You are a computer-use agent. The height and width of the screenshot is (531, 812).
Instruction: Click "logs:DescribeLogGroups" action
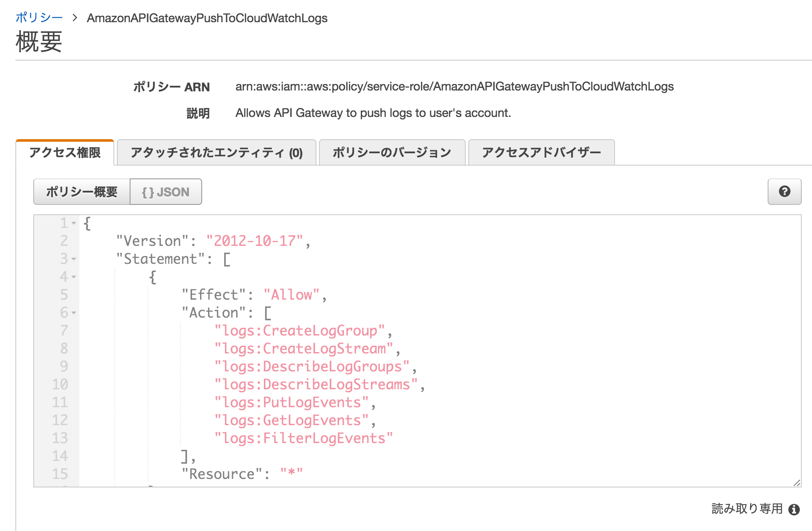click(312, 367)
